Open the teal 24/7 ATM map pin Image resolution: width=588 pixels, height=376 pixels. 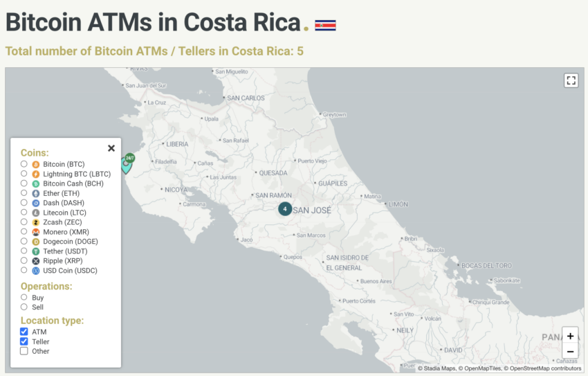click(127, 164)
